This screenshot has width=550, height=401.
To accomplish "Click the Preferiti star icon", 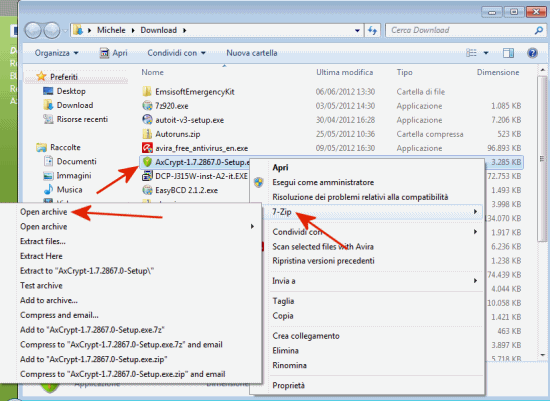I will pyautogui.click(x=41, y=76).
